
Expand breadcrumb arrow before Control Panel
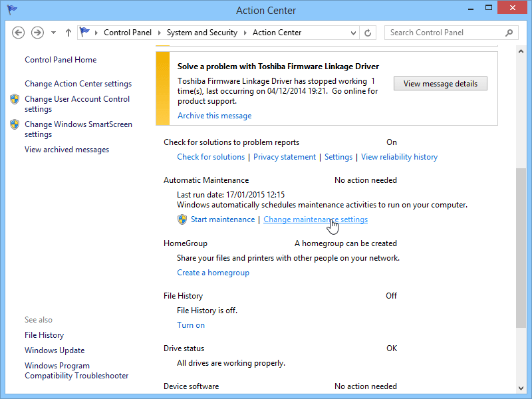pyautogui.click(x=96, y=33)
